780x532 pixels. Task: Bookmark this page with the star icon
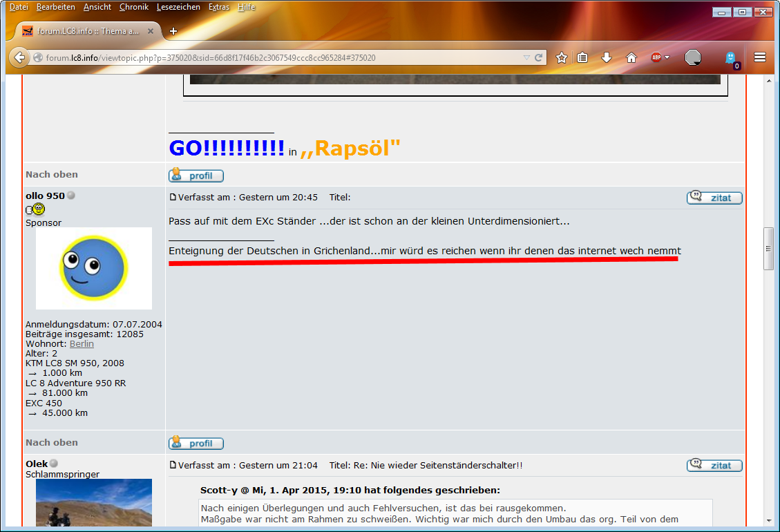pos(562,57)
